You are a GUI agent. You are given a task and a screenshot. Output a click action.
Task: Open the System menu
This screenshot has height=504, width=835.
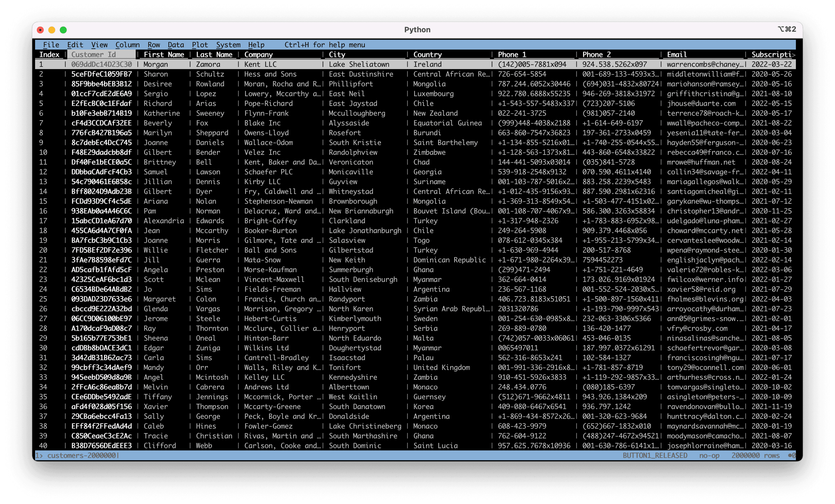228,45
